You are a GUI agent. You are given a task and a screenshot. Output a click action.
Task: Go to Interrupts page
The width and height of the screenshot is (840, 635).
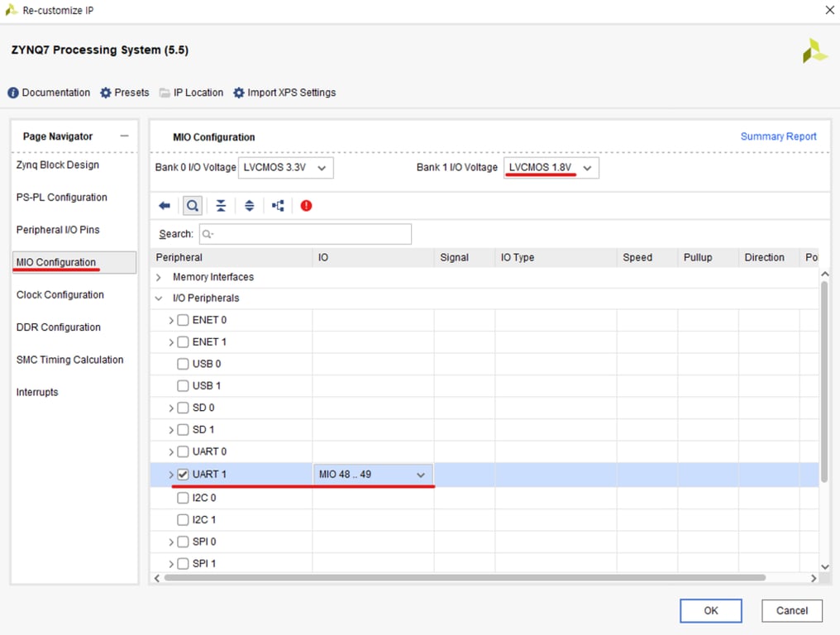[37, 392]
